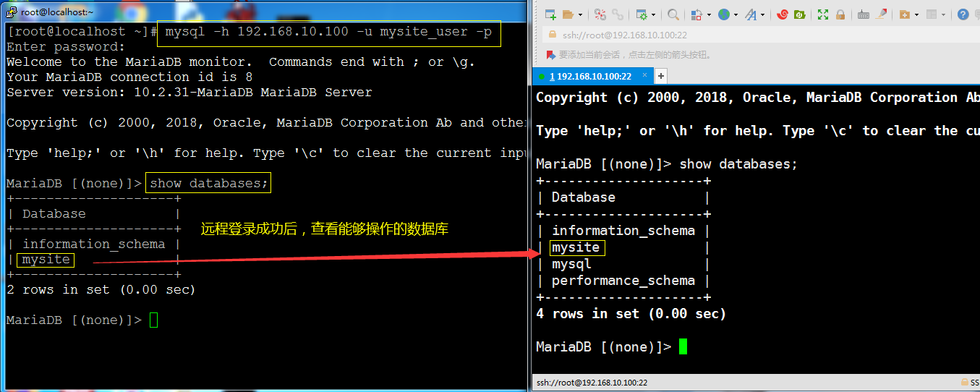The height and width of the screenshot is (392, 980).
Task: Click the Open session folder icon
Action: (x=568, y=14)
